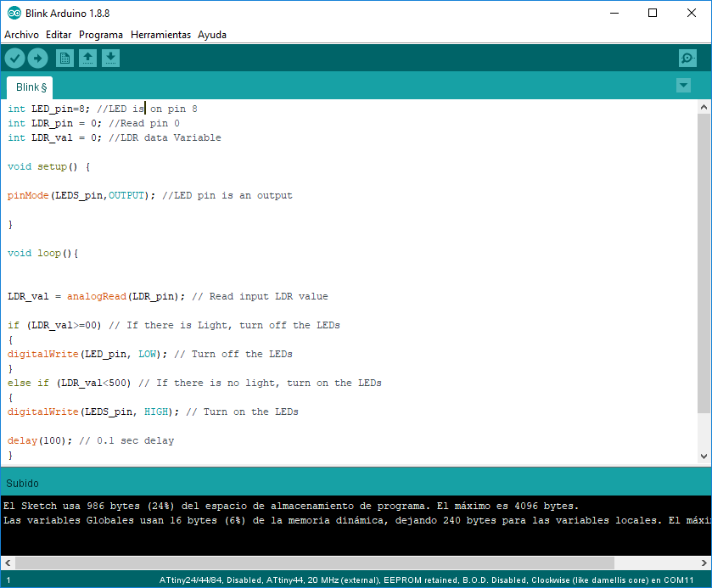Viewport: 712px width, 588px height.
Task: Click on 'void setup() {'
Action: pyautogui.click(x=49, y=166)
